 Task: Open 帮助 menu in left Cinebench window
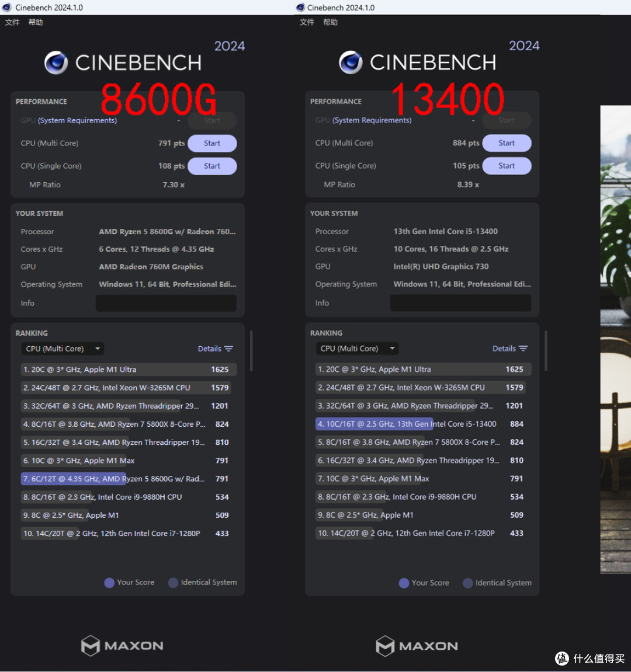point(36,22)
